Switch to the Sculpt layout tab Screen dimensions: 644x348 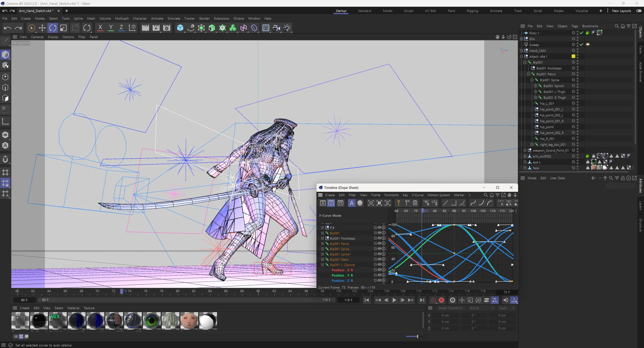point(408,11)
